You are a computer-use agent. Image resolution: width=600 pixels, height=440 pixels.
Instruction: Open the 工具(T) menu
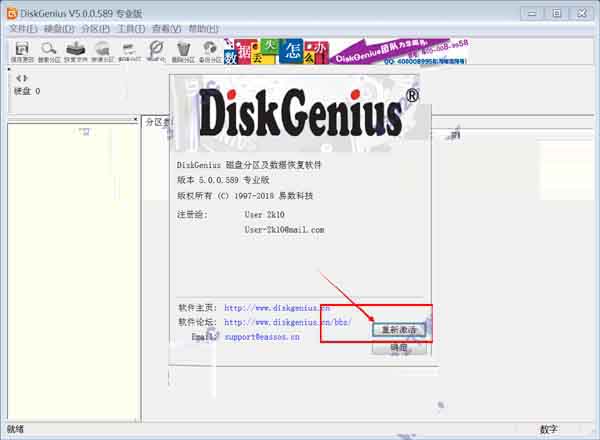[131, 29]
